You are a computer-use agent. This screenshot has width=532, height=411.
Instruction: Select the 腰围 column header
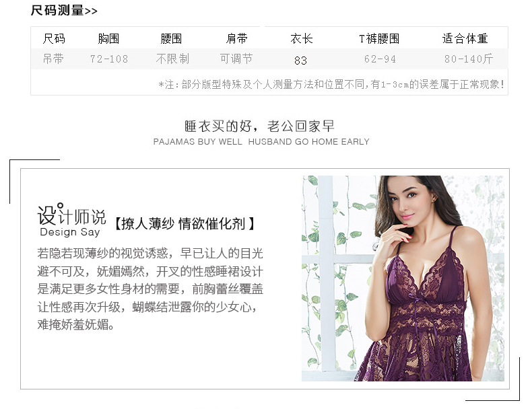(171, 38)
